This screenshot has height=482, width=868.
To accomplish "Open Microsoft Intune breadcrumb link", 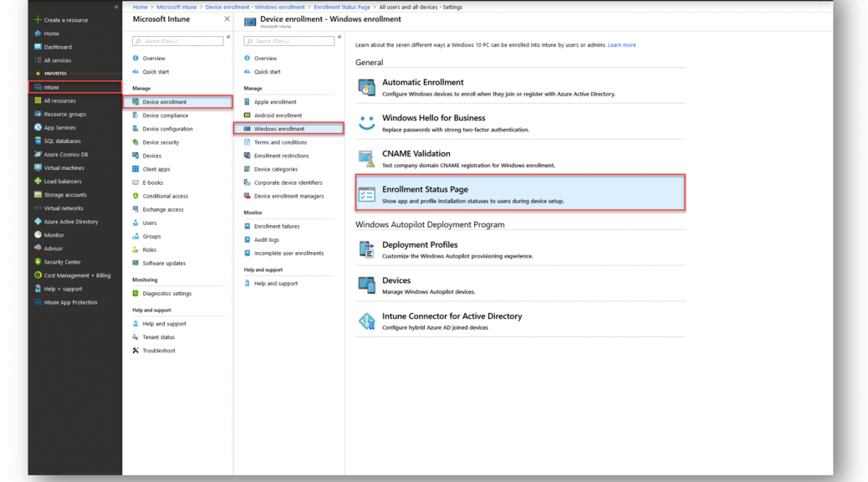I will 176,8.
